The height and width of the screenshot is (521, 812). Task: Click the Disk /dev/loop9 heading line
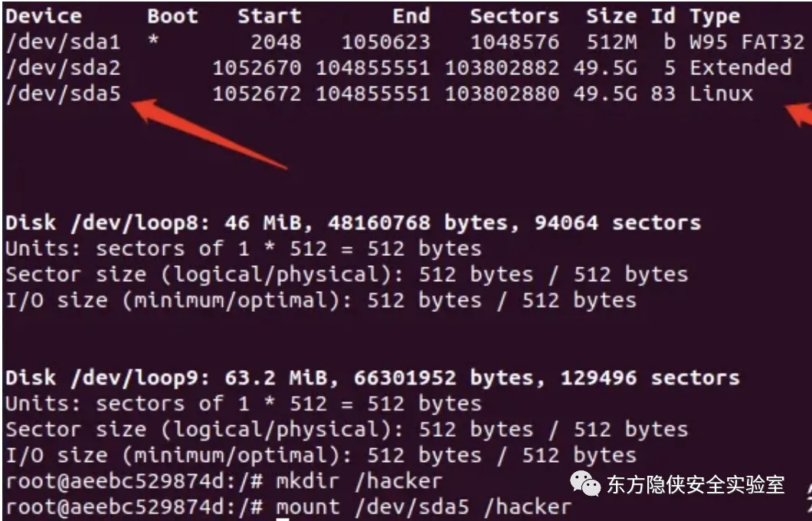pyautogui.click(x=372, y=378)
